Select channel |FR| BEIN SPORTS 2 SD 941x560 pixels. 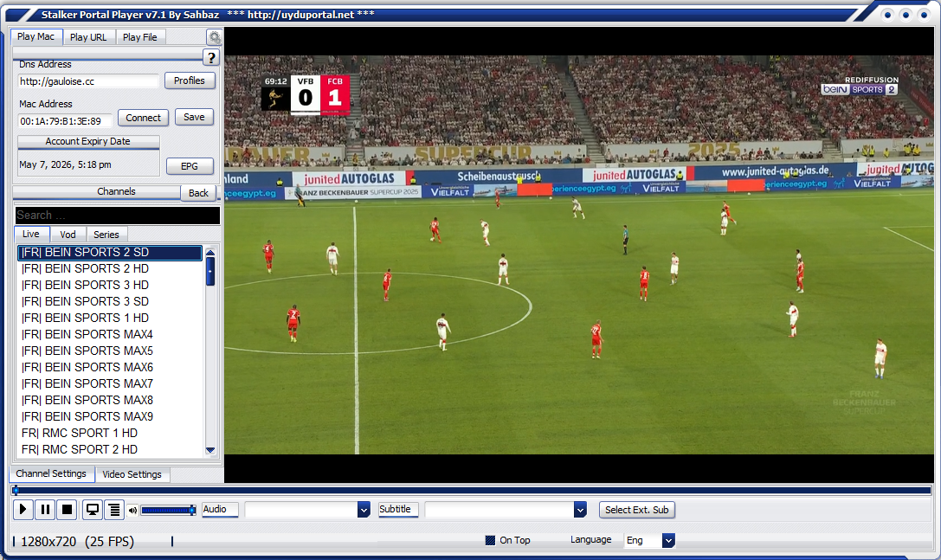point(111,253)
